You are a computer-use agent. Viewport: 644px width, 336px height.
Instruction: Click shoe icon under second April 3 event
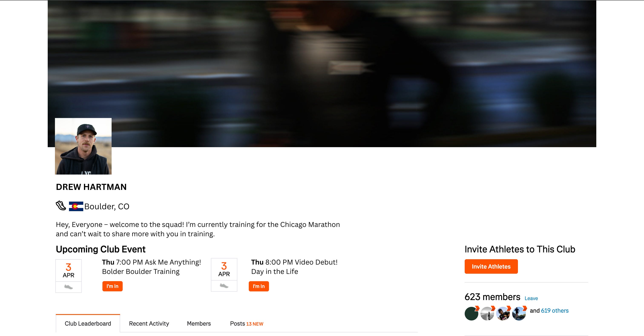224,286
